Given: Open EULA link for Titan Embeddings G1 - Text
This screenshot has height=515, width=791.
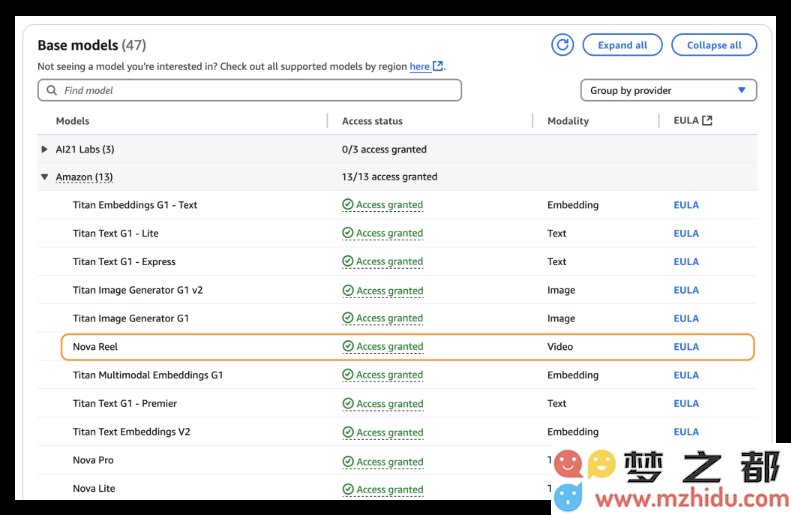Looking at the screenshot, I should [x=686, y=205].
